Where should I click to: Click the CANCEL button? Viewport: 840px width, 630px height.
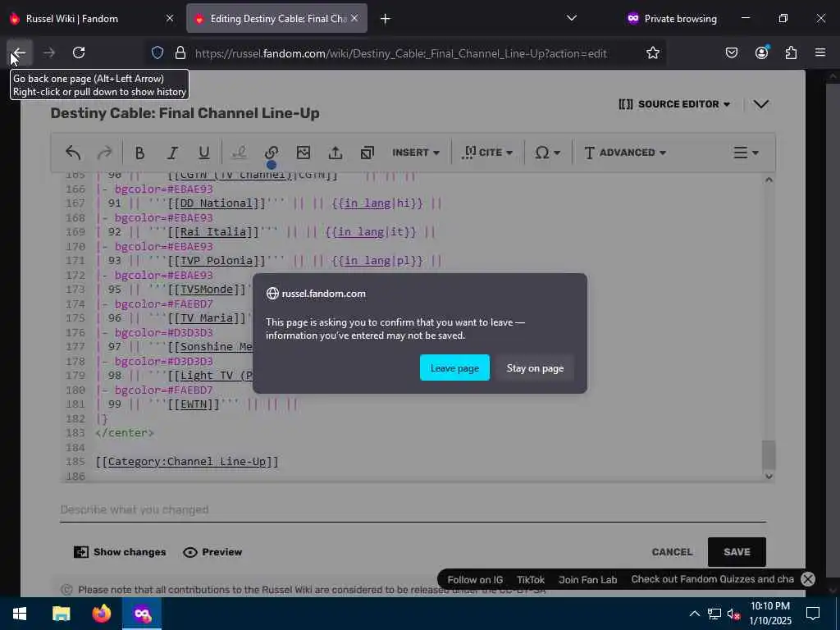click(672, 552)
